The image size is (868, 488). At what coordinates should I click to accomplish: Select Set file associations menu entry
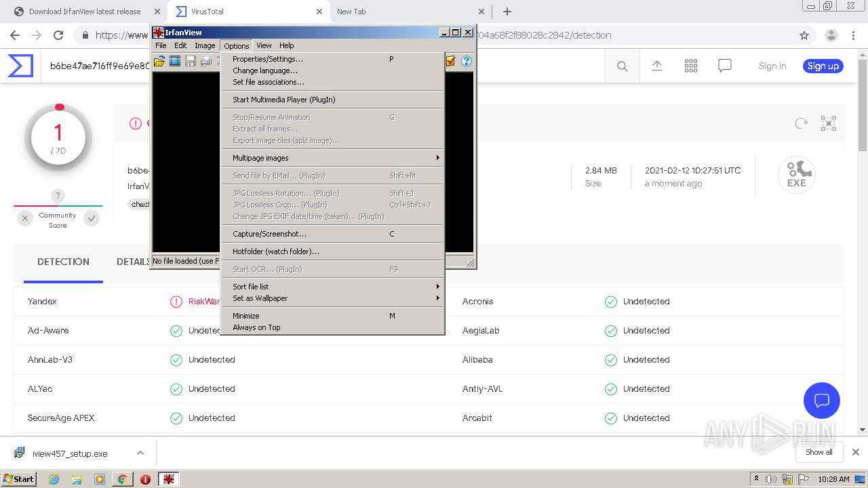(333, 82)
